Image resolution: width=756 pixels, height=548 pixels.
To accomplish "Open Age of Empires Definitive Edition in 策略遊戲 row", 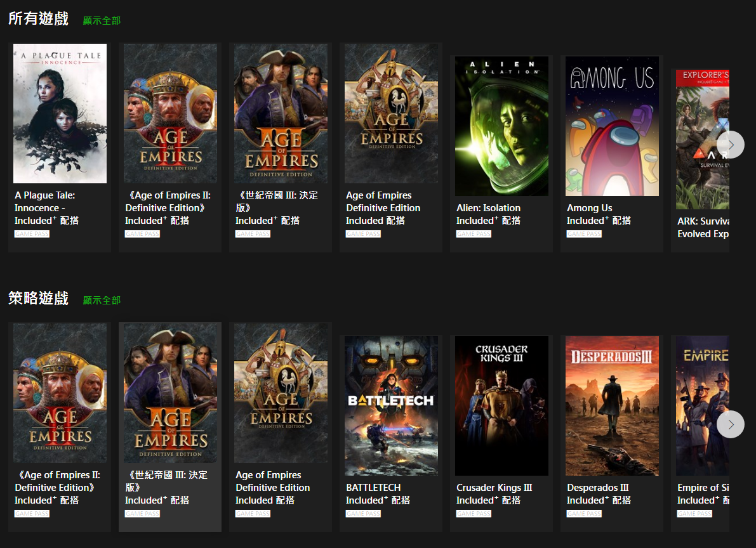I will [281, 393].
